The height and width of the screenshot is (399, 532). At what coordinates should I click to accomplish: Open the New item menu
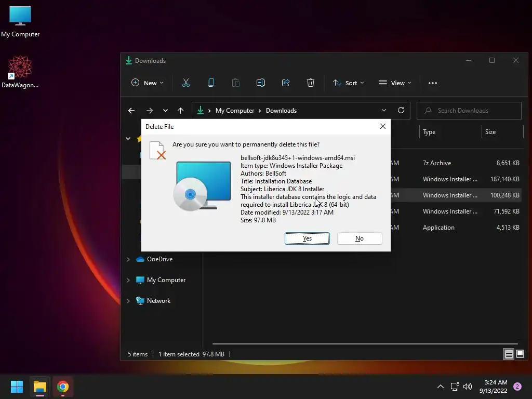point(148,83)
